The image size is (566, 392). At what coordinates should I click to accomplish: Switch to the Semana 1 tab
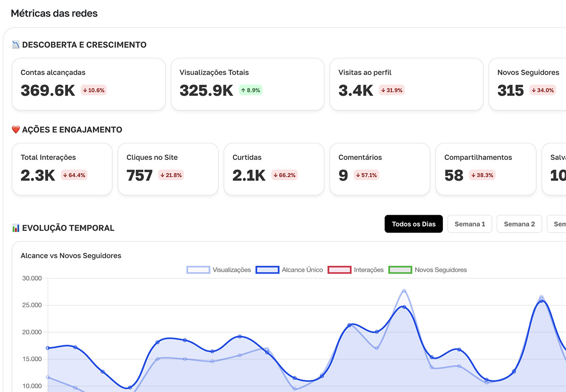(x=470, y=224)
